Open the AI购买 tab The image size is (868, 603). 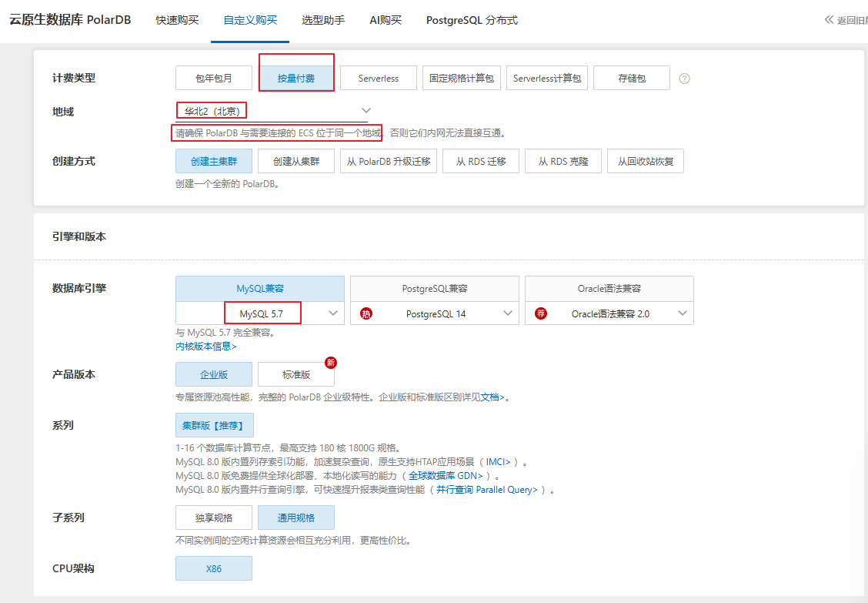[x=386, y=21]
